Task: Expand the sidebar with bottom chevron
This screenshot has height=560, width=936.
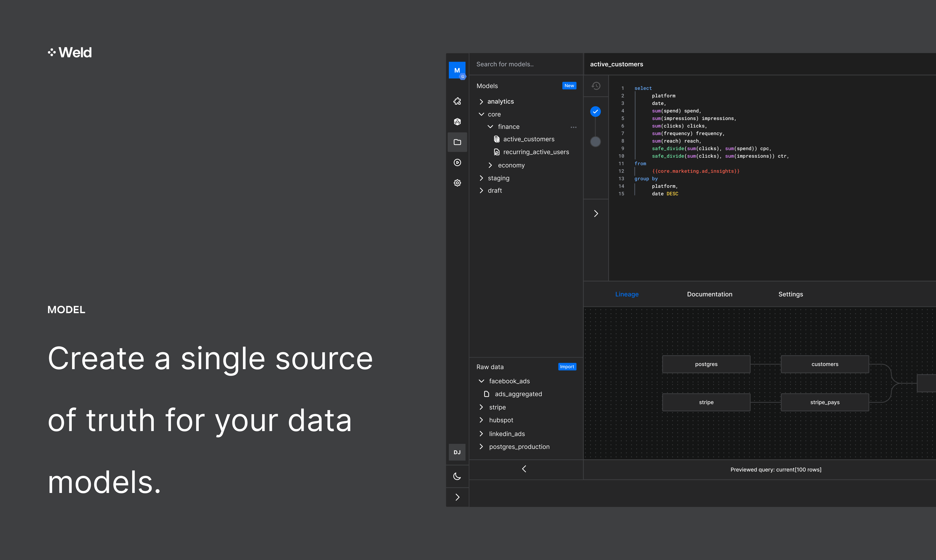Action: click(x=457, y=497)
